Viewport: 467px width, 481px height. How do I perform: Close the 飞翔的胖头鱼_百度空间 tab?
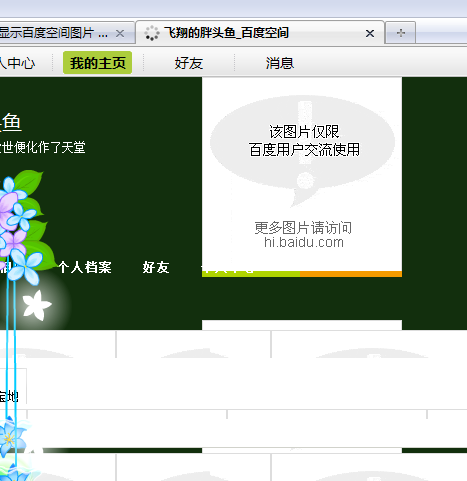coord(370,33)
